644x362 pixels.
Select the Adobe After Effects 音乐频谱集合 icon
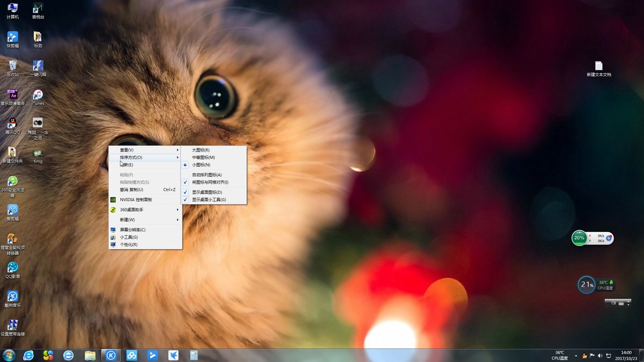pyautogui.click(x=13, y=98)
